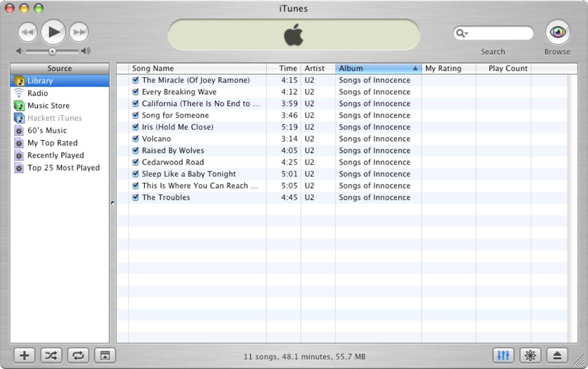Select Sleep Like a Baby Tonight row
Viewport: 588px width, 369px height.
pyautogui.click(x=342, y=174)
